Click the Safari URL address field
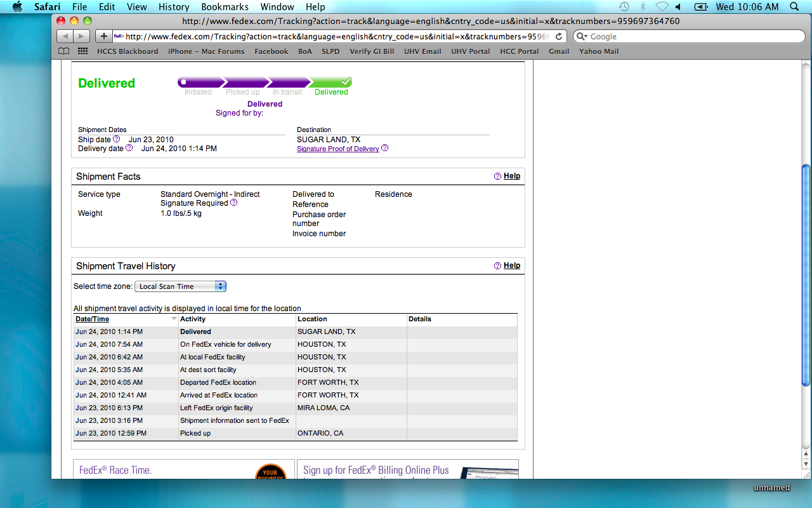 pyautogui.click(x=338, y=36)
